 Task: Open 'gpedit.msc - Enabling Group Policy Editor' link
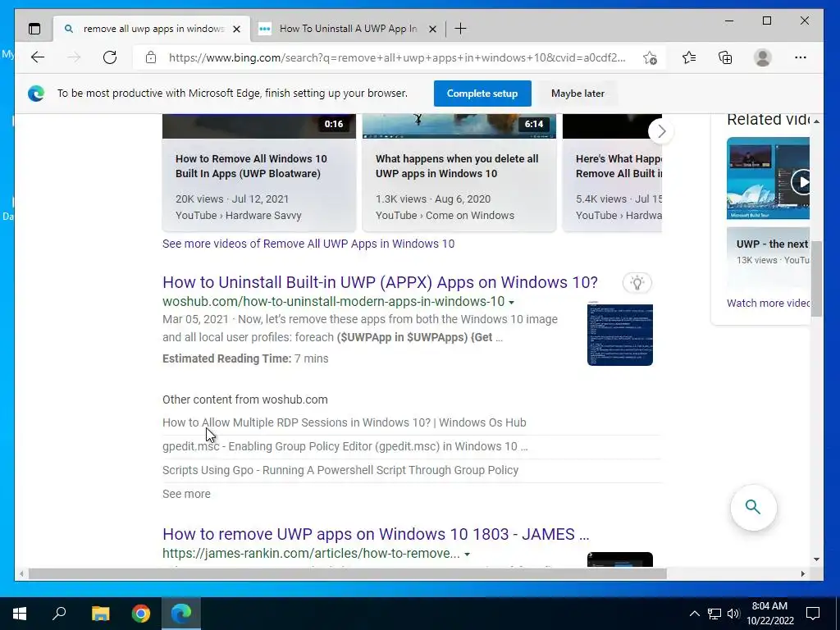[x=345, y=446]
